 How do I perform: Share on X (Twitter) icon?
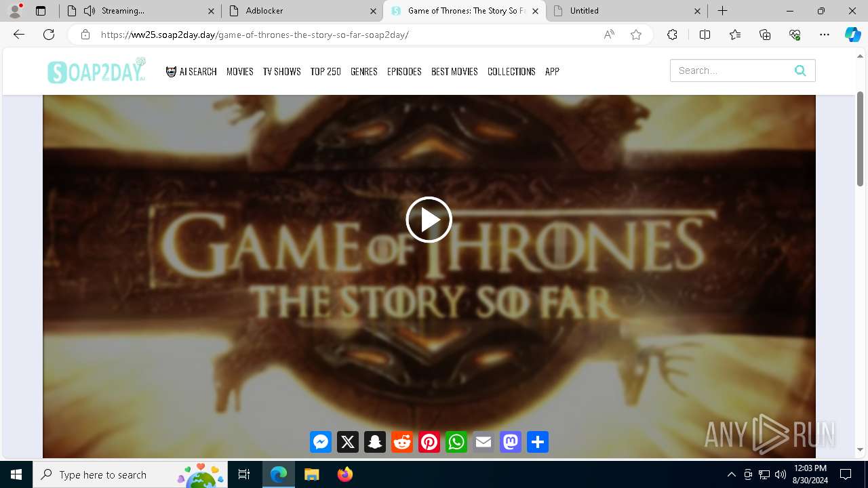(x=348, y=442)
